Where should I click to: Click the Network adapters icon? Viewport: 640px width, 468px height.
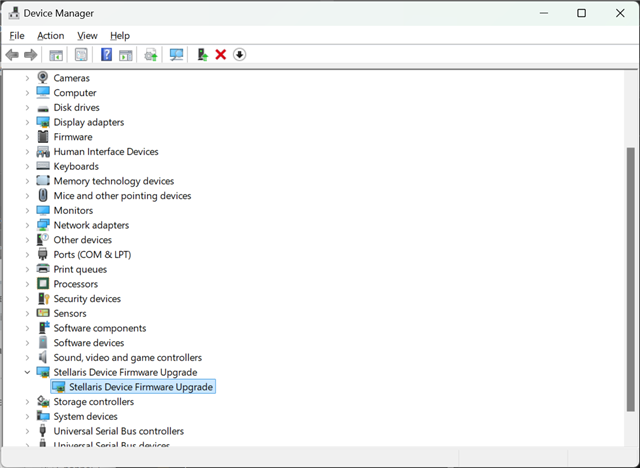(x=43, y=225)
